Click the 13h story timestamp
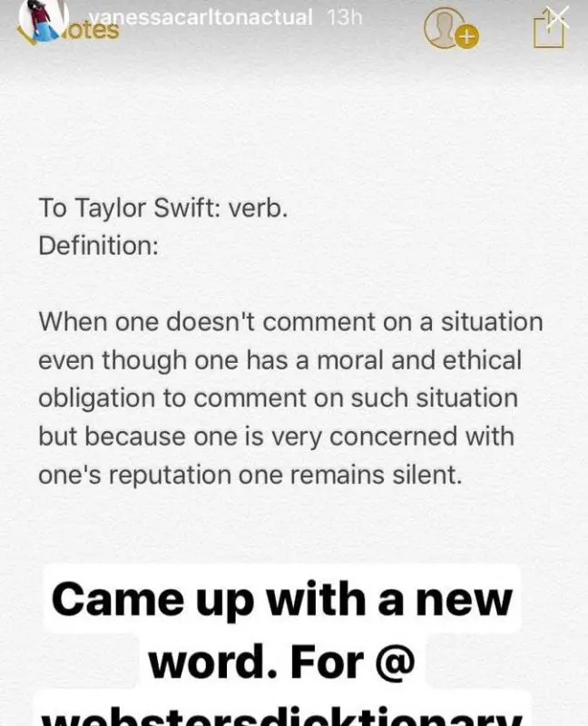Screen dimensions: 588x726 click(344, 17)
